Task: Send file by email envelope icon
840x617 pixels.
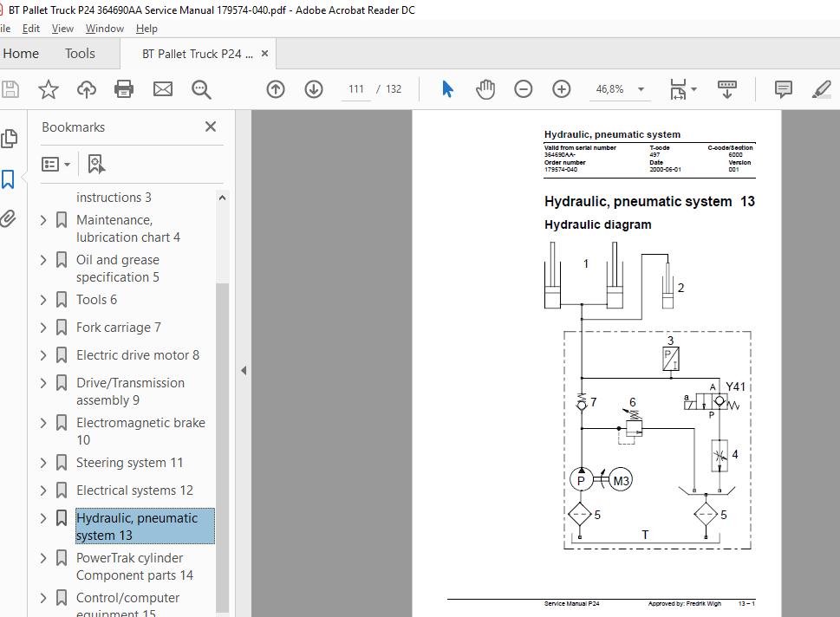Action: (163, 89)
